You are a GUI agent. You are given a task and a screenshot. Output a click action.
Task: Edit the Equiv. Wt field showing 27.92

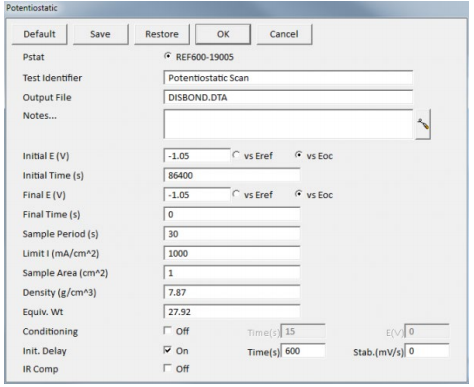point(232,312)
